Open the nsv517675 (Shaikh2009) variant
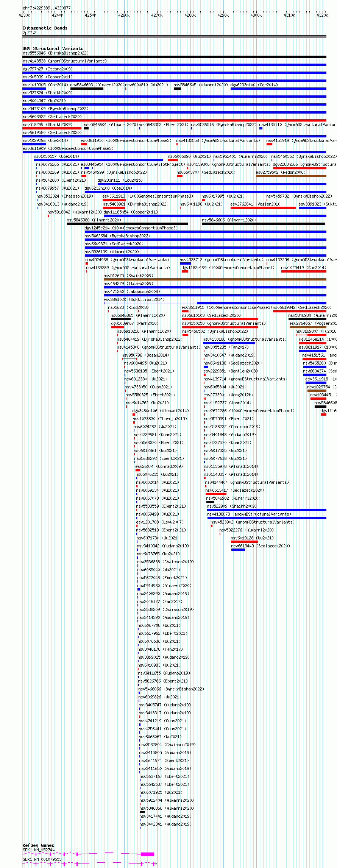The image size is (337, 868). click(128, 276)
